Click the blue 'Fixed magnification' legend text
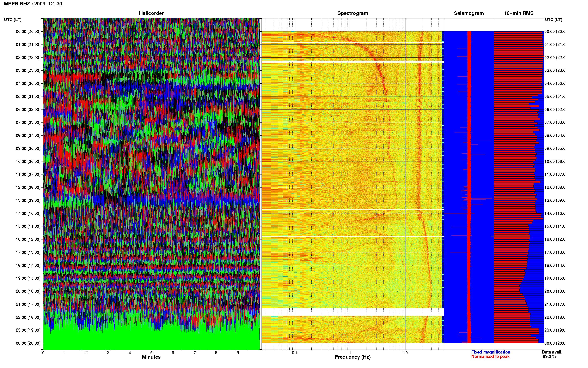Viewport: 588px width, 368px height. [x=491, y=352]
